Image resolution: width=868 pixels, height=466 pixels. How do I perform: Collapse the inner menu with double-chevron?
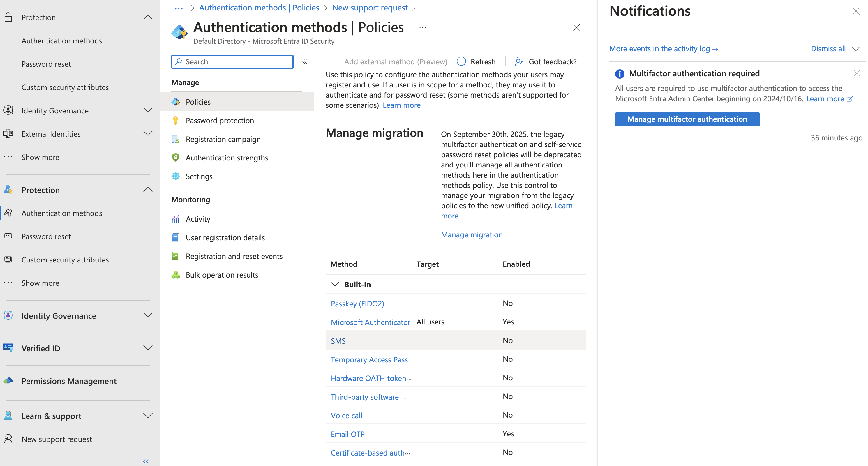click(305, 62)
